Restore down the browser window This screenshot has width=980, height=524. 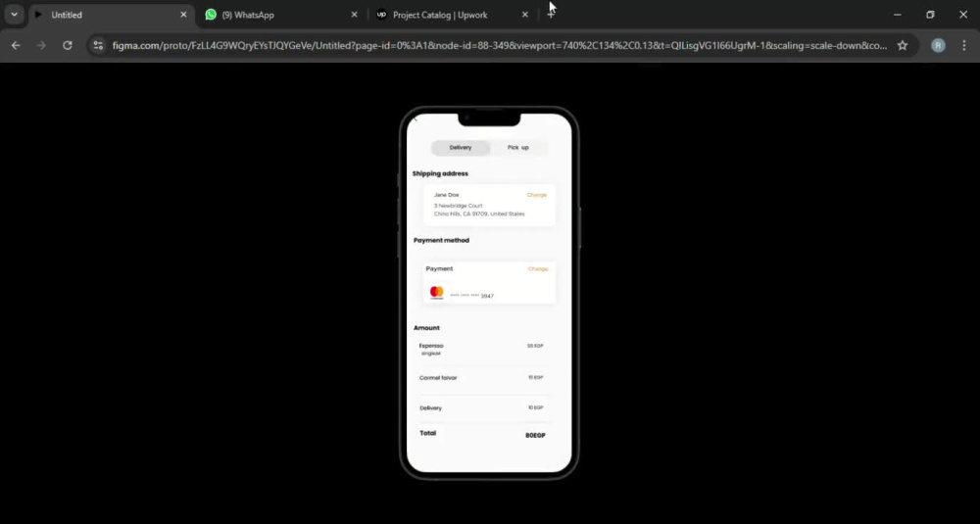(x=930, y=15)
